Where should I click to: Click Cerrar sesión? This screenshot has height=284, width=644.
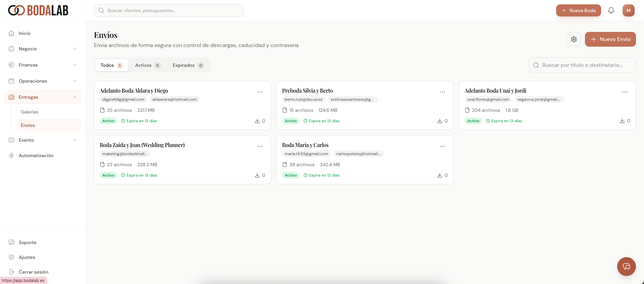point(33,272)
